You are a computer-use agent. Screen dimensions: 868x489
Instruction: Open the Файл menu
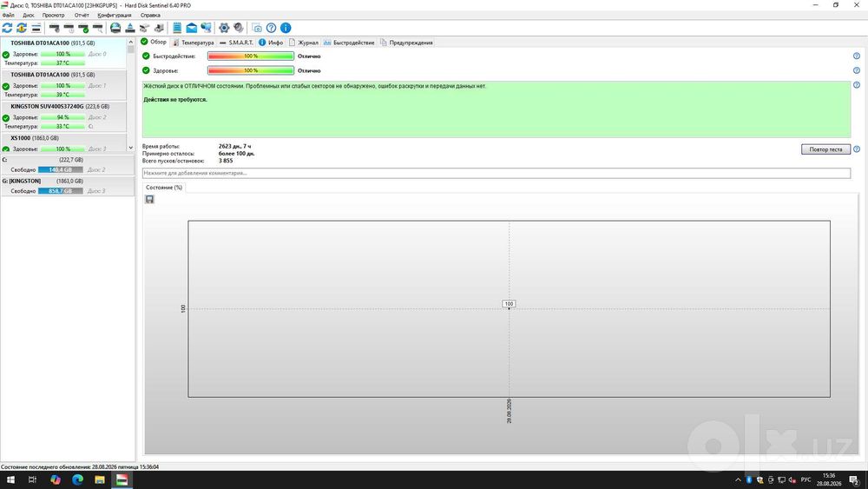click(x=9, y=15)
